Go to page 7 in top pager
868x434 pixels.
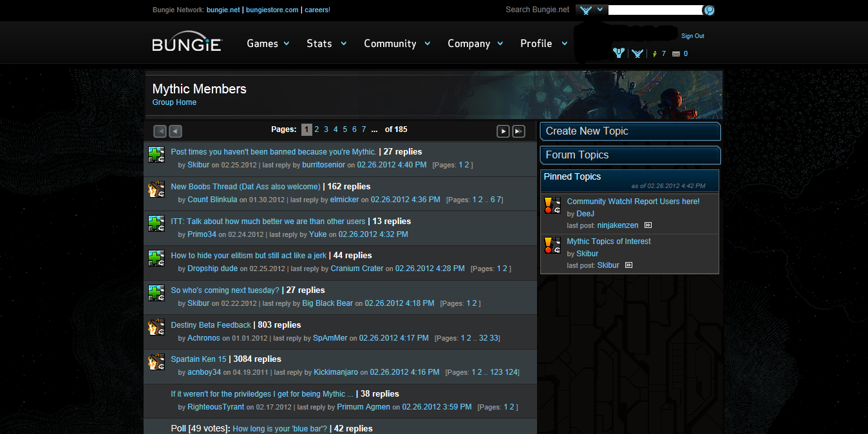(x=364, y=129)
